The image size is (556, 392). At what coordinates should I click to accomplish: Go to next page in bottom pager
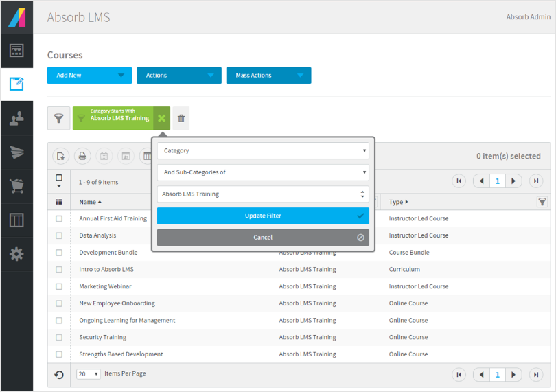(x=513, y=375)
